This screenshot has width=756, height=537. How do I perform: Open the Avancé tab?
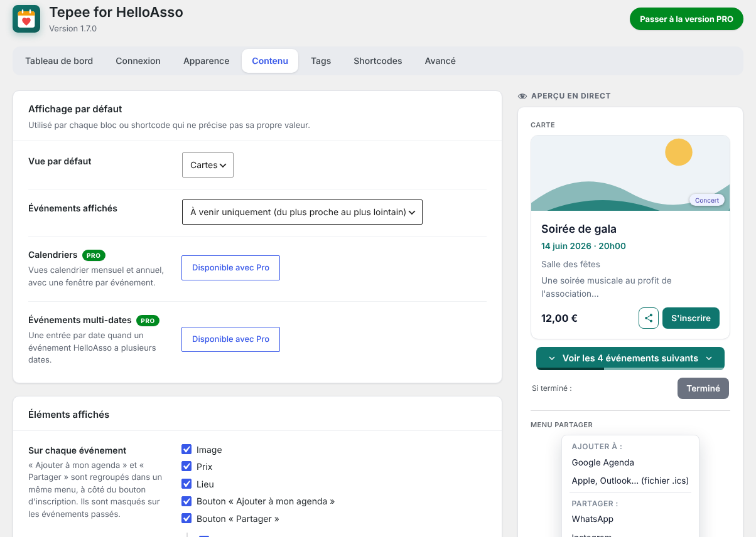(x=440, y=61)
